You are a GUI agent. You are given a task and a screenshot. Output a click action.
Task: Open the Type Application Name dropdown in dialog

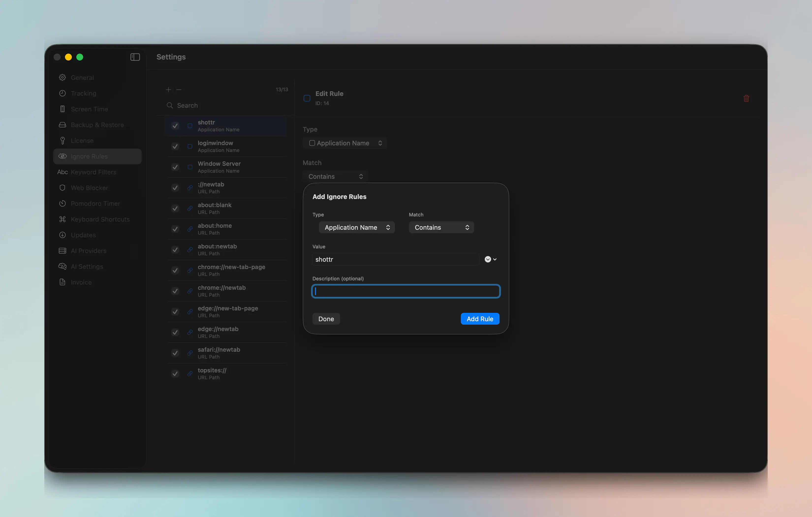tap(357, 228)
